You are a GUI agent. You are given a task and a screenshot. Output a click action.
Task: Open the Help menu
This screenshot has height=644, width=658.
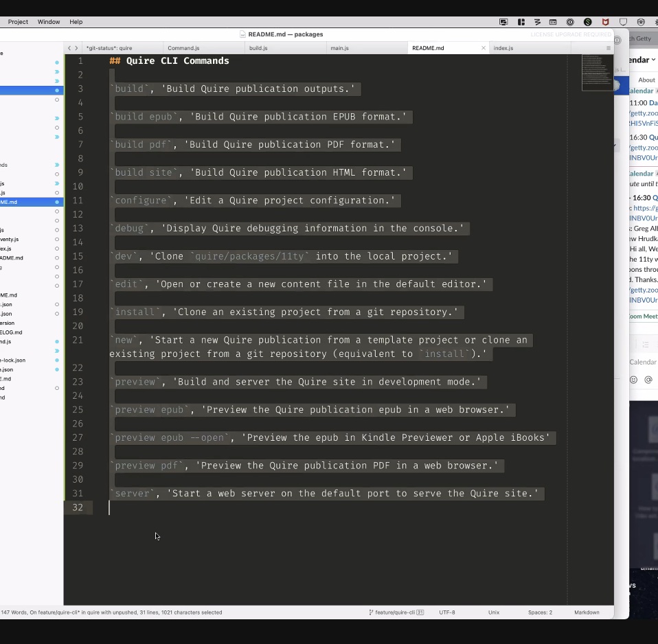point(76,22)
